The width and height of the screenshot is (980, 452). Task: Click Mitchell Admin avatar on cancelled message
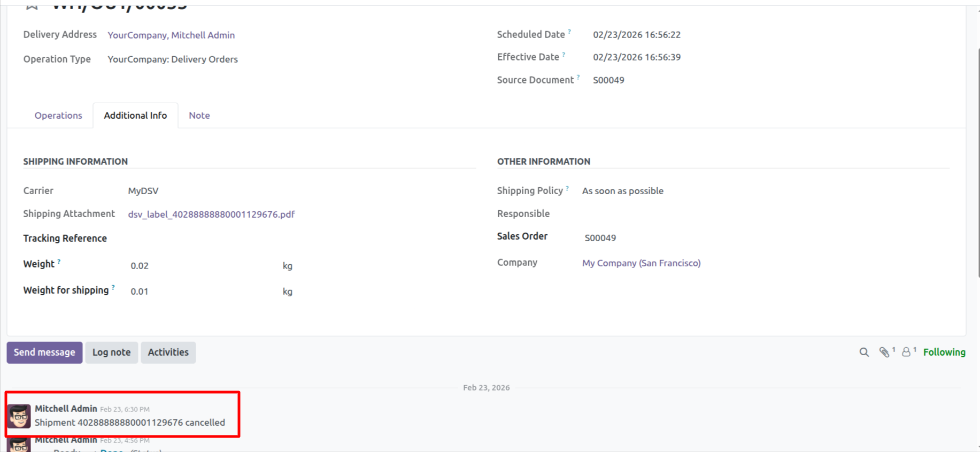pyautogui.click(x=19, y=416)
